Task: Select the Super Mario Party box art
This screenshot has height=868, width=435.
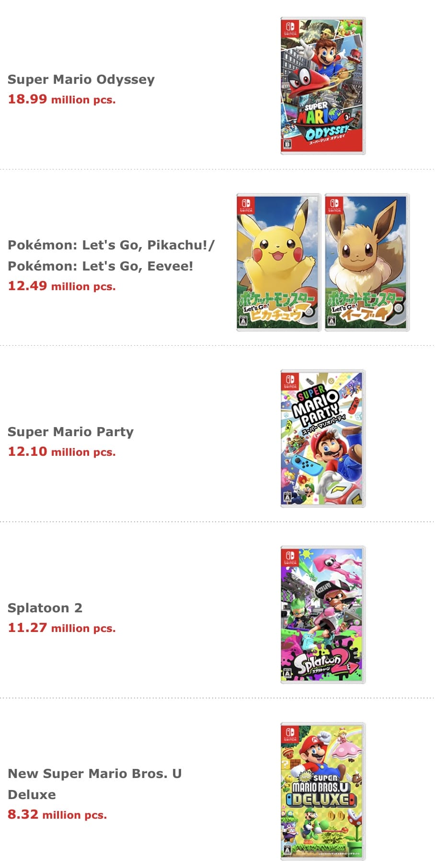Action: 322,439
